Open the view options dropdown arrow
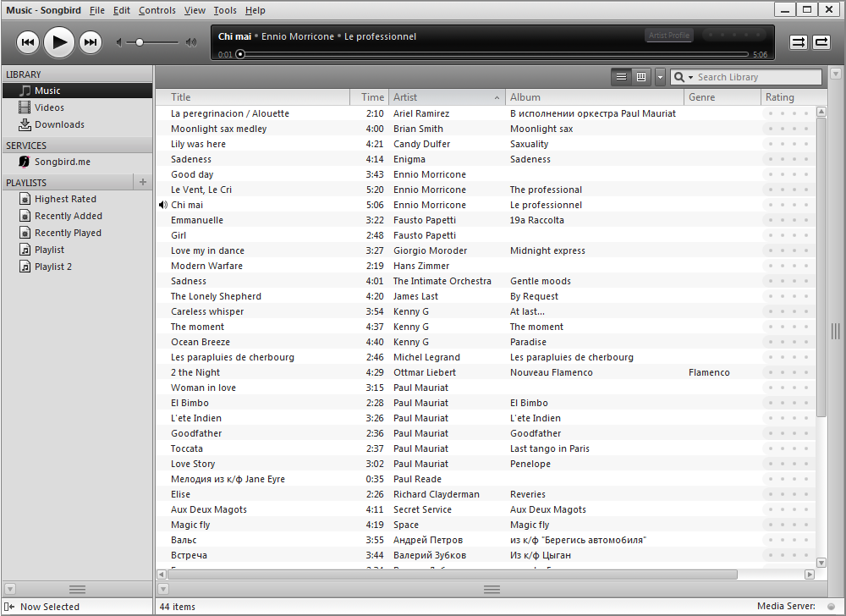The width and height of the screenshot is (846, 616). point(660,77)
